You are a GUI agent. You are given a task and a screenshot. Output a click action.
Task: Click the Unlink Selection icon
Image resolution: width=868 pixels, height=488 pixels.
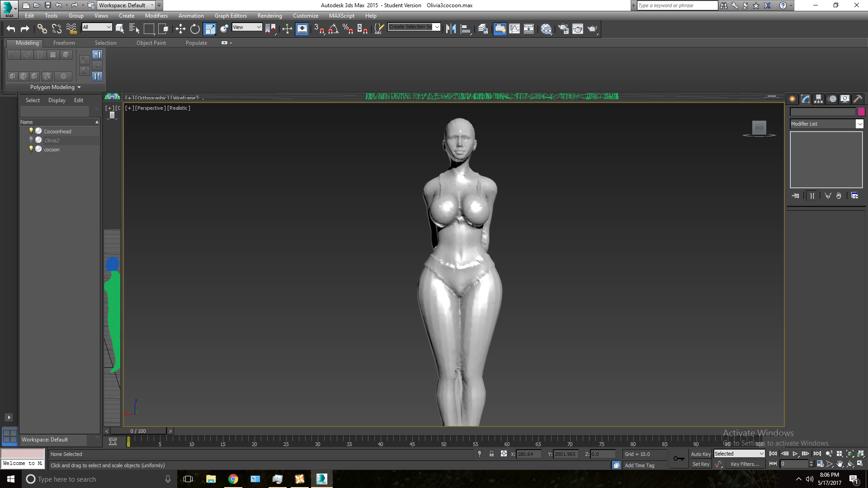pyautogui.click(x=57, y=29)
